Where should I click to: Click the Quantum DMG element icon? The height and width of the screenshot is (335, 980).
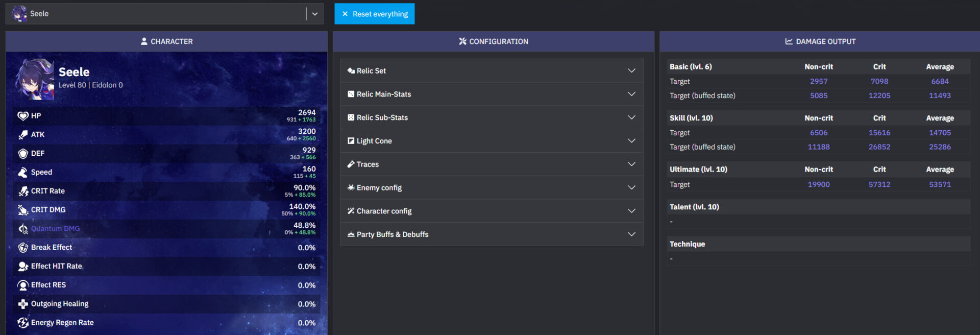tap(23, 229)
